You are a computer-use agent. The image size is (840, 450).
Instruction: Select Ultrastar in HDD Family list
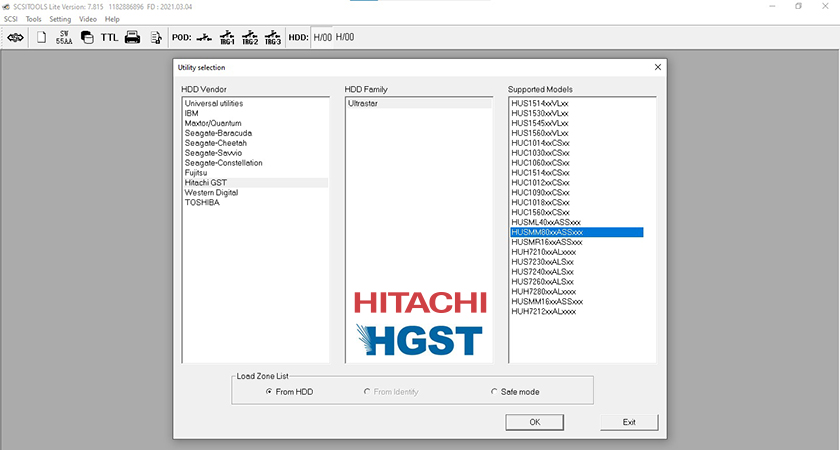point(419,103)
